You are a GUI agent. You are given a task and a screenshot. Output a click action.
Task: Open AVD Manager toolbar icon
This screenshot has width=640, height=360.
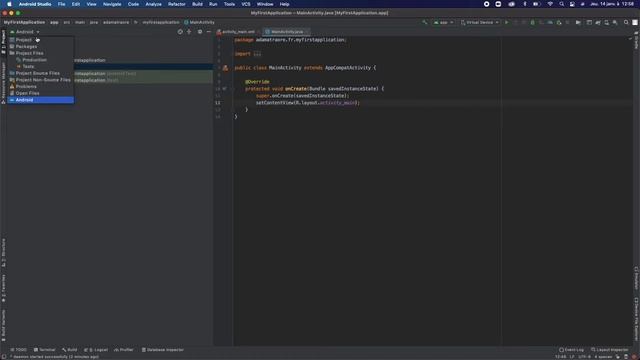tap(606, 22)
